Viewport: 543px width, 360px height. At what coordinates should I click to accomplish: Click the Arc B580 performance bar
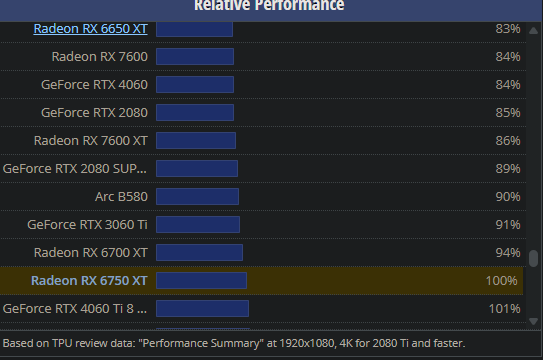[x=197, y=197]
